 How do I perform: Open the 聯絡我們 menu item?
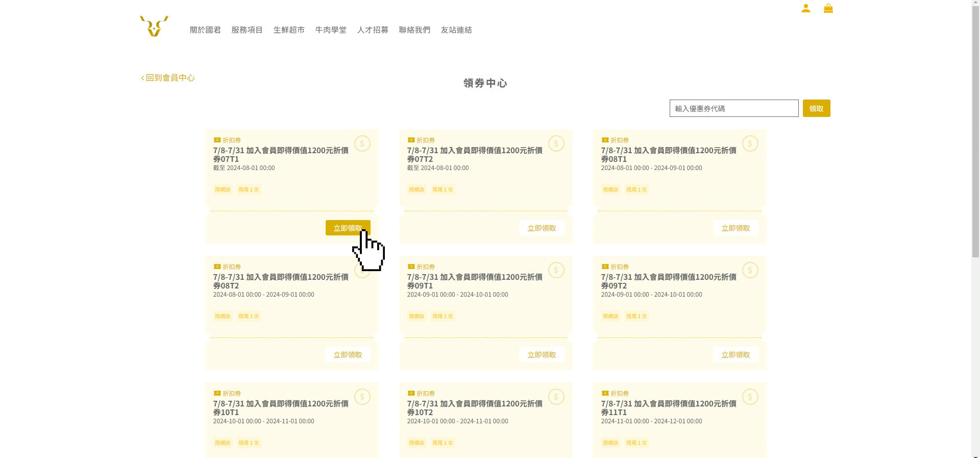414,30
